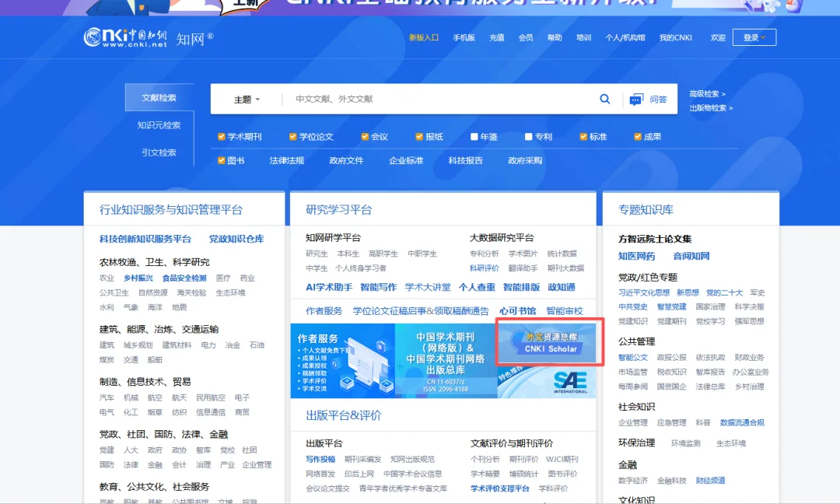Open the 音间知网 link
This screenshot has width=840, height=504.
[691, 256]
